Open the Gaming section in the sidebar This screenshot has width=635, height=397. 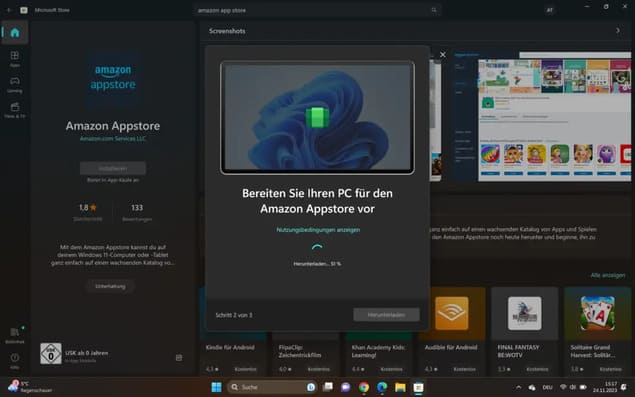[15, 85]
